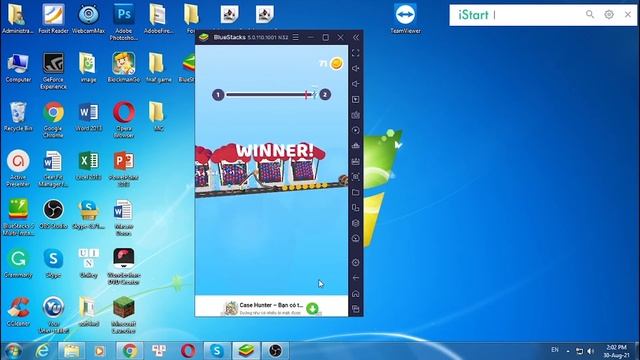Click BlueStacks Android back arrow
640x360 pixels.
356,278
